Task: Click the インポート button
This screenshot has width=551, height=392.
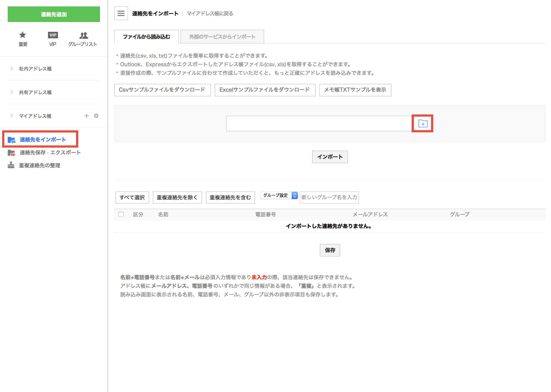Action: (x=330, y=157)
